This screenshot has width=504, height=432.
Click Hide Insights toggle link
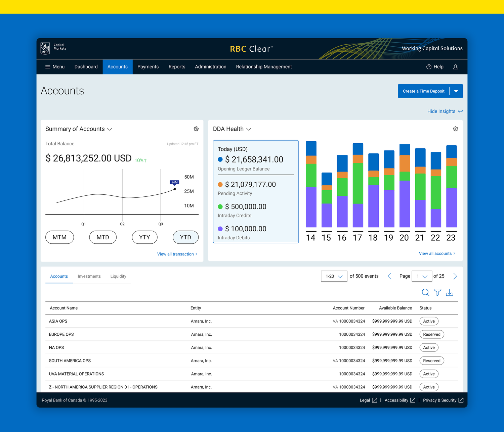(x=445, y=111)
